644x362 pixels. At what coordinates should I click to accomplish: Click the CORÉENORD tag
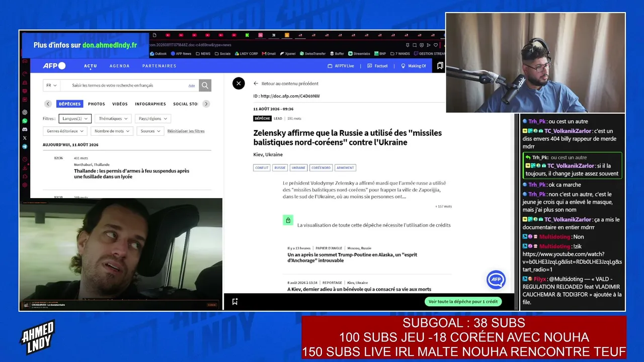[321, 168]
